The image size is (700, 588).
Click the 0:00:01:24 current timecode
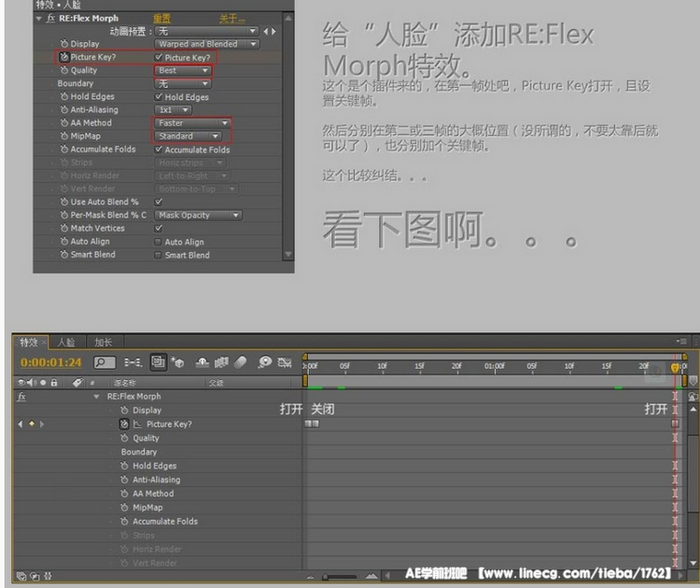click(x=51, y=362)
